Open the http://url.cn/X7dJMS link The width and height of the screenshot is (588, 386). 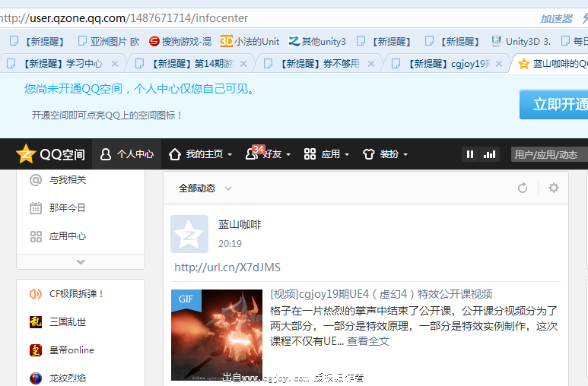[227, 267]
